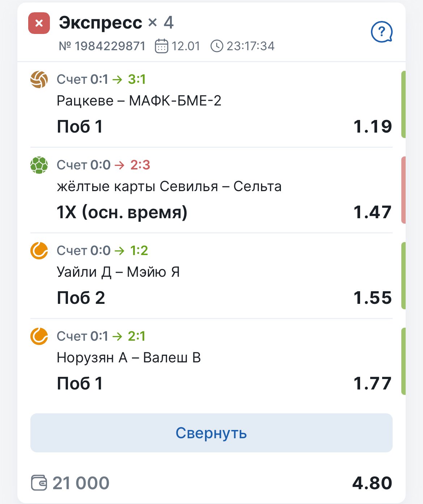This screenshot has height=504, width=423.
Task: Click the calendar icon beside date 12.01
Action: (x=161, y=46)
